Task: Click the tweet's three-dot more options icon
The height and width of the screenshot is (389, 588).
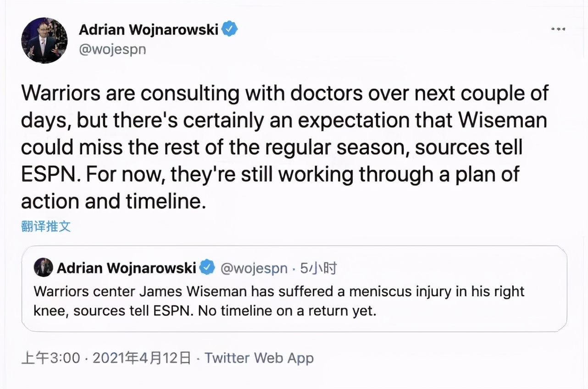Action: (558, 29)
